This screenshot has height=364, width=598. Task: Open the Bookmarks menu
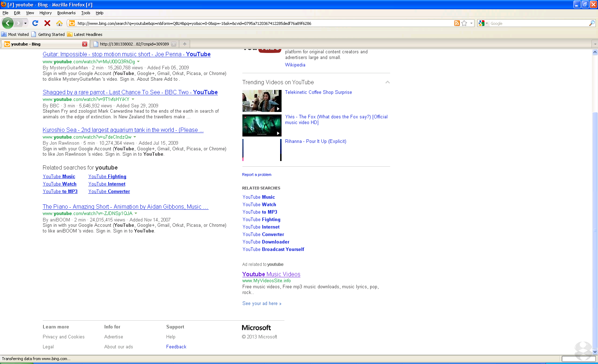[x=66, y=13]
